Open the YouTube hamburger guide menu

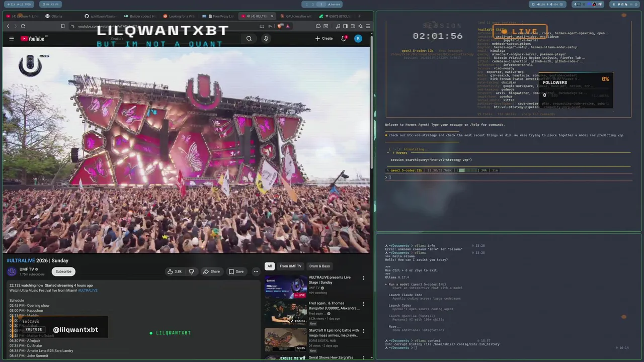pyautogui.click(x=11, y=38)
